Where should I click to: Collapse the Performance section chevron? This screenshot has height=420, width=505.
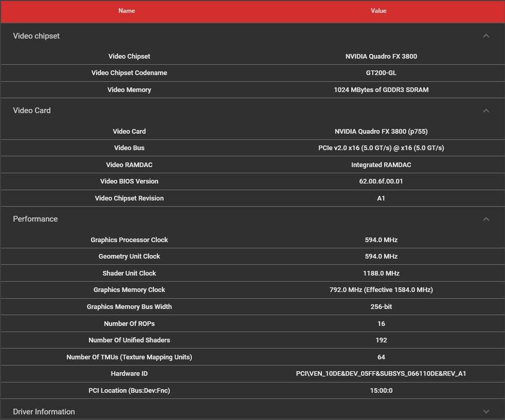tap(486, 219)
